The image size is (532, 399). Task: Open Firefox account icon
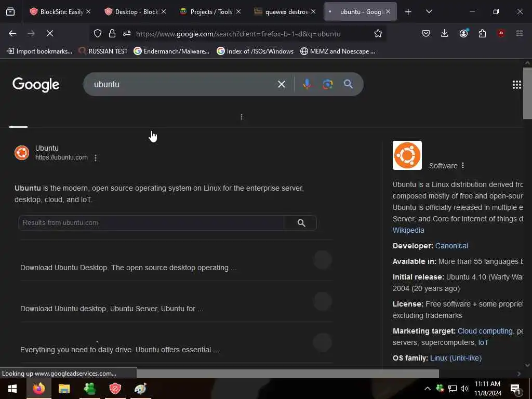(x=463, y=33)
